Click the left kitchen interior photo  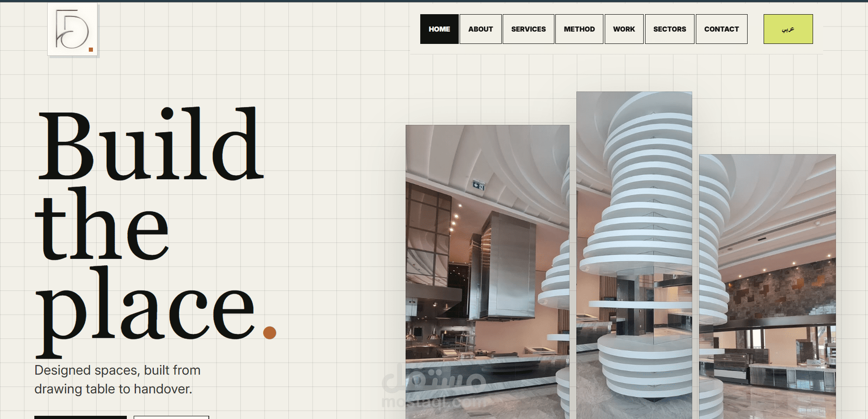[488, 272]
